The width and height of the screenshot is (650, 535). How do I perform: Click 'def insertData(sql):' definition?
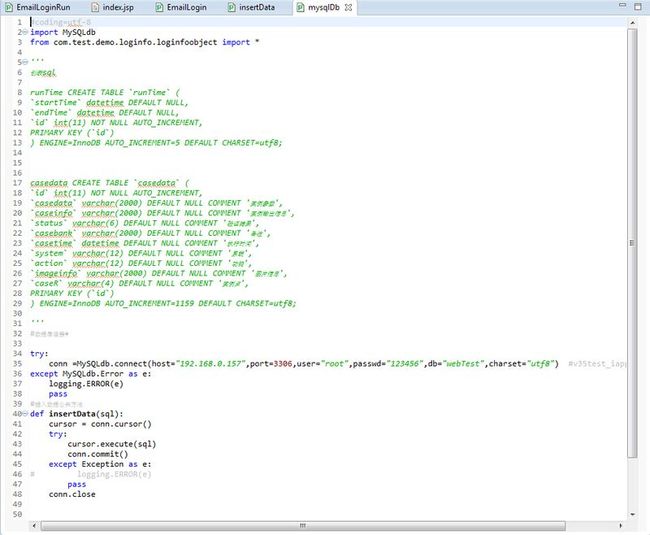[x=77, y=414]
